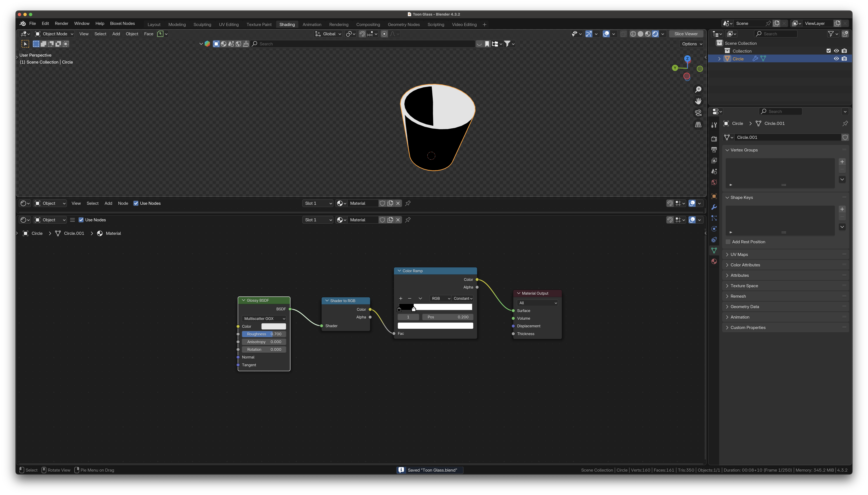Image resolution: width=868 pixels, height=495 pixels.
Task: Open the viewport Options button
Action: (692, 44)
